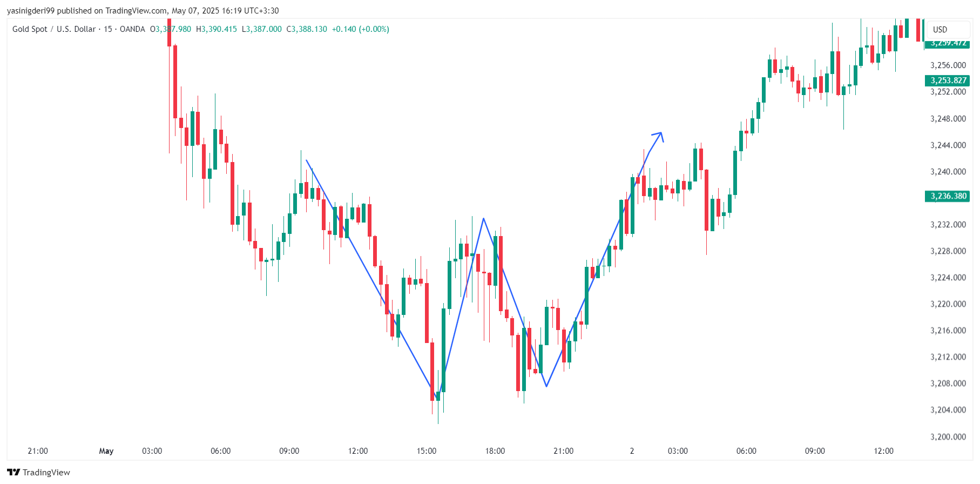Viewport: 980px width, 484px height.
Task: Select the 3,236.380 green price tag
Action: [x=948, y=196]
